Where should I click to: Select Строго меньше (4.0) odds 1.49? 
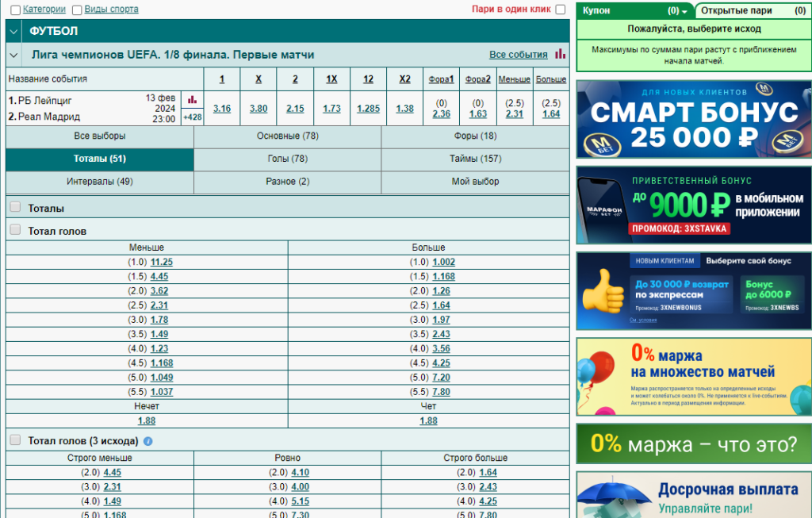(x=113, y=502)
